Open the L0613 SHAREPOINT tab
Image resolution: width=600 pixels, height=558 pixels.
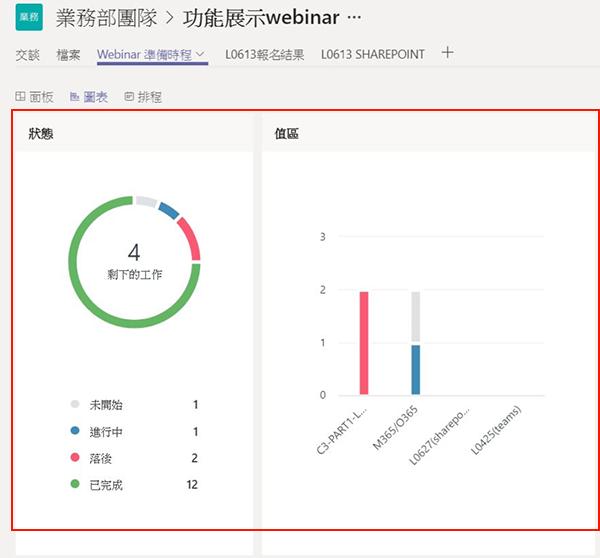[x=373, y=54]
